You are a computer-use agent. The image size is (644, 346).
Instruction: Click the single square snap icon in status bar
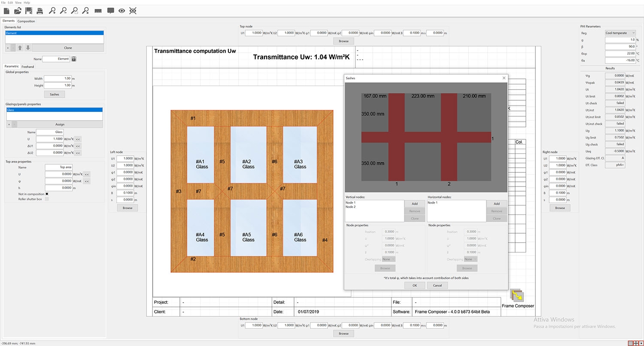(641, 343)
